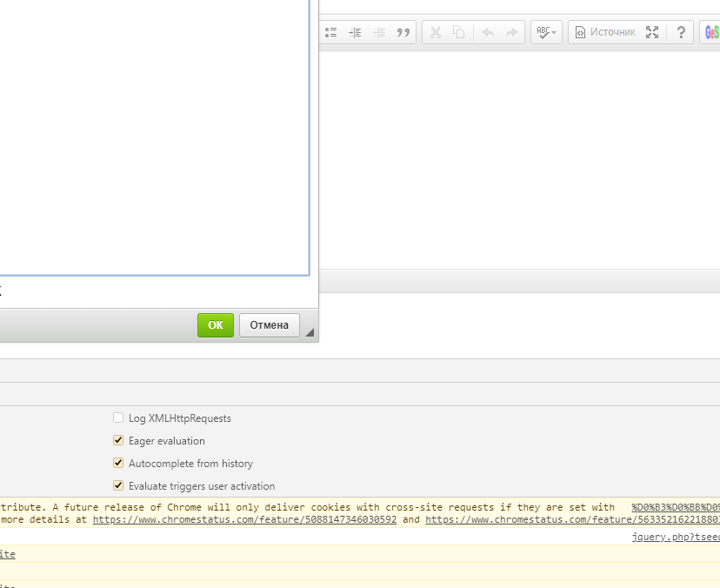
Task: Open the editor help question-mark icon
Action: [x=681, y=32]
